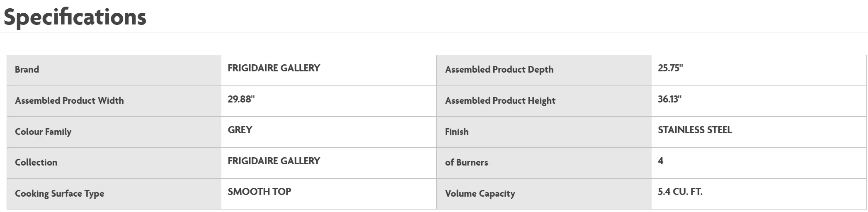Select the 5.4 CU. FT. capacity value
This screenshot has width=868, height=212.
680,192
